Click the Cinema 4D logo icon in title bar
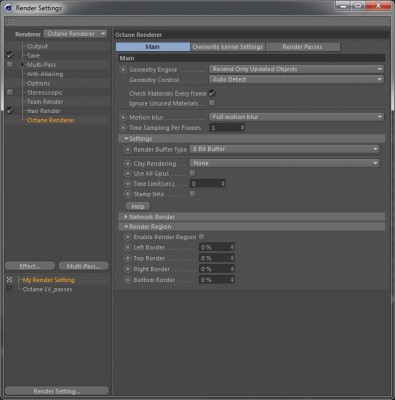The height and width of the screenshot is (400, 395). tap(9, 8)
